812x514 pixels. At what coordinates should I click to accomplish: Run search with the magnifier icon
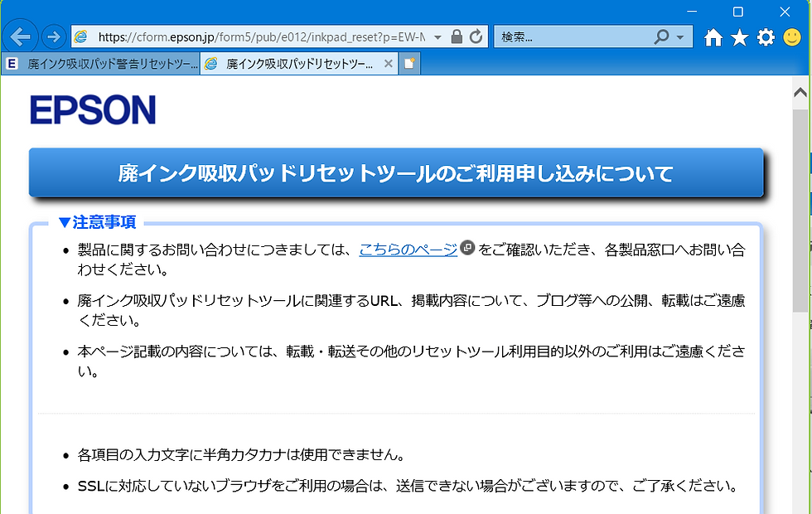point(661,36)
